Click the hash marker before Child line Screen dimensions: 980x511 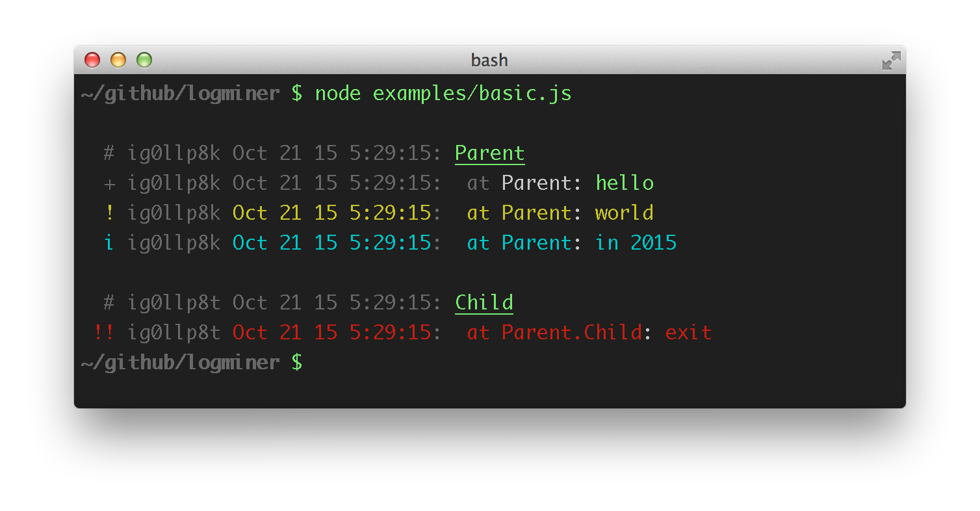pos(109,303)
